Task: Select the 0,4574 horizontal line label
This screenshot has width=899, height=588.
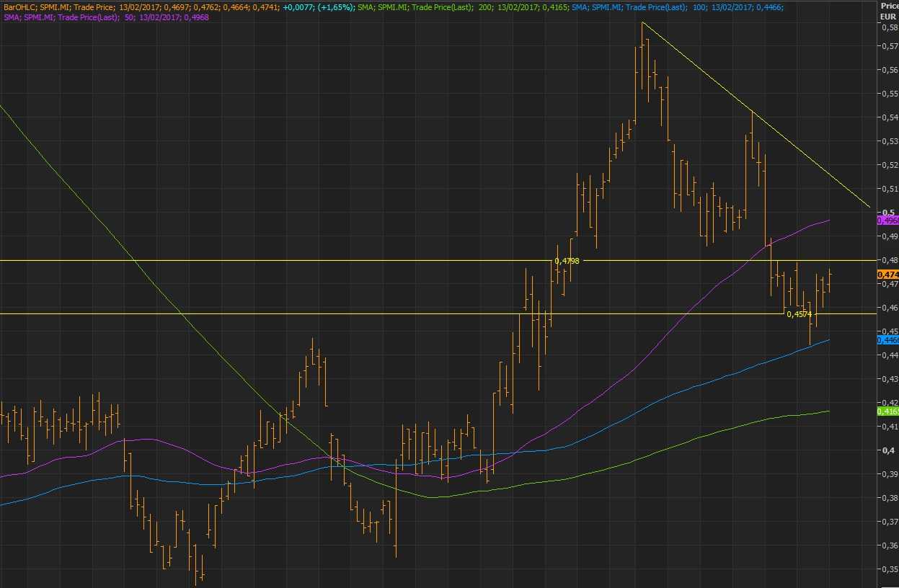Action: click(x=799, y=314)
